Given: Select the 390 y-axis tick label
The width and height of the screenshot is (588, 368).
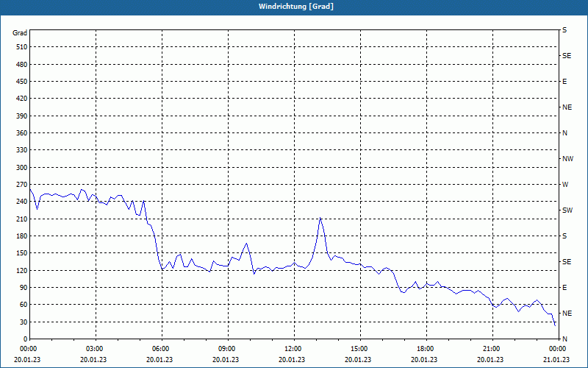Looking at the screenshot, I should 22,116.
